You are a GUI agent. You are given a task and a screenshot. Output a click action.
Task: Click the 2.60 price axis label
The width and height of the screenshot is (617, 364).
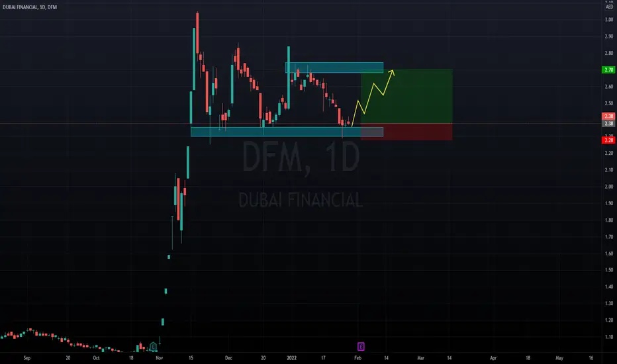tap(609, 87)
